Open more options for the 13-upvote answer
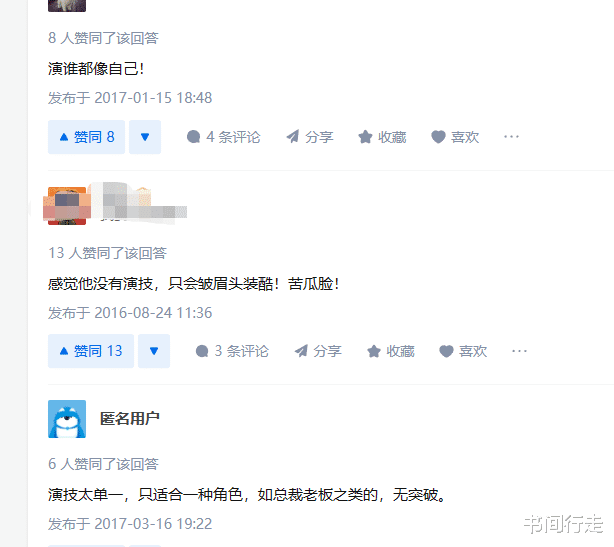 point(520,351)
